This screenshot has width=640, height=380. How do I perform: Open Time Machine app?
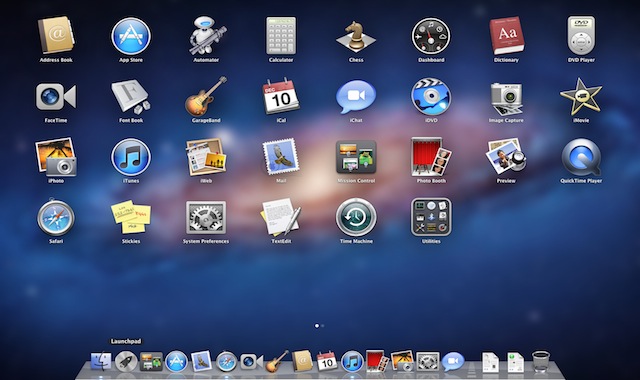(x=356, y=217)
